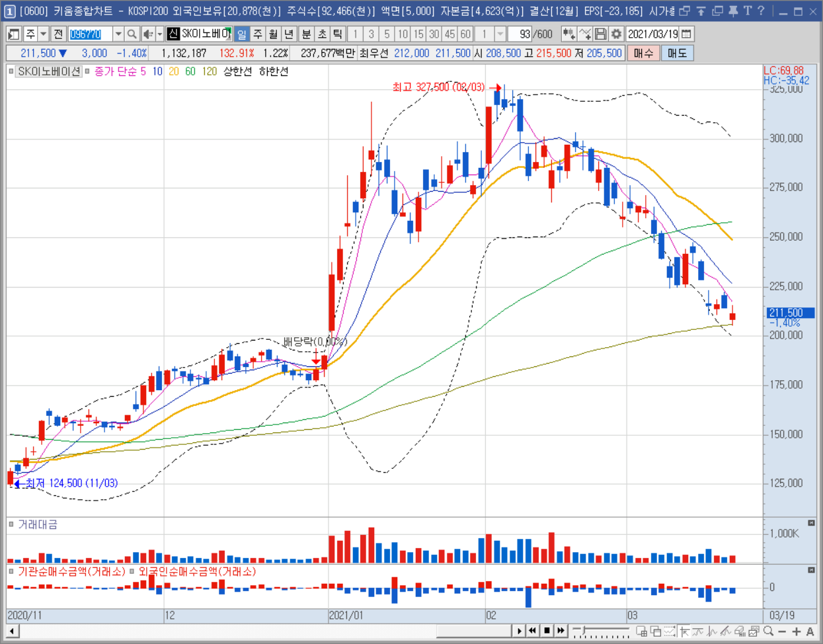This screenshot has height=644, width=823.
Task: Open the speaker icon dropdown arrow
Action: 159,34
